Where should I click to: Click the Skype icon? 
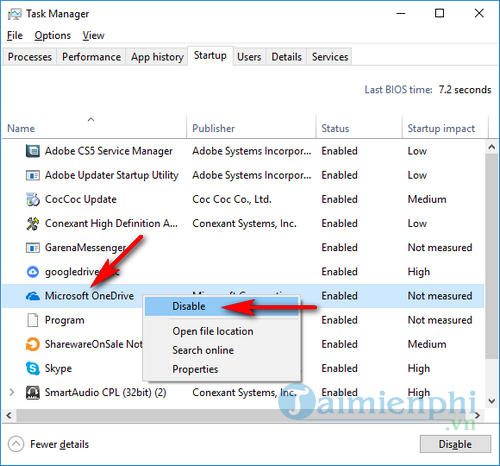[33, 368]
